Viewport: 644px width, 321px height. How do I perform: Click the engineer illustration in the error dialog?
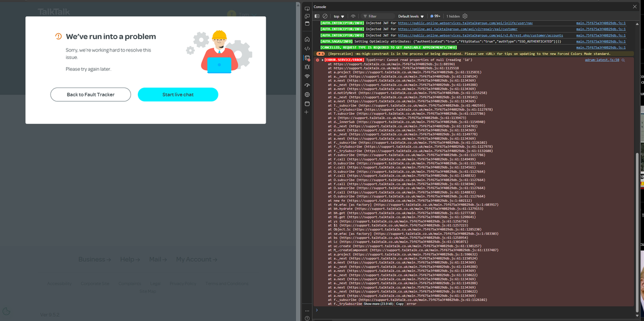(x=219, y=51)
